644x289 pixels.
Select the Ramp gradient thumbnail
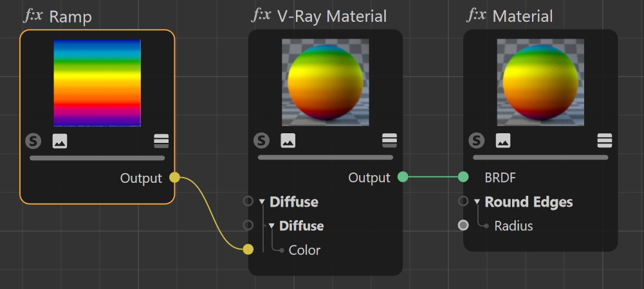click(97, 82)
